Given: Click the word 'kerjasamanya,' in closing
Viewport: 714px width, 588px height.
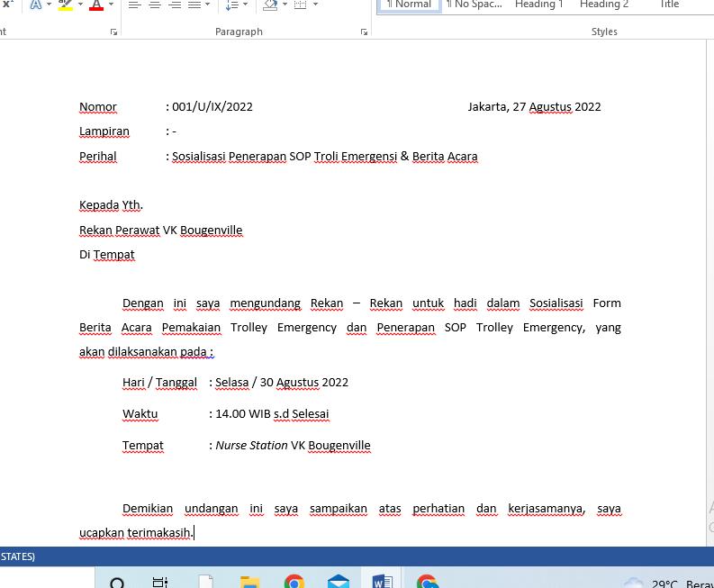Looking at the screenshot, I should click(x=547, y=509).
